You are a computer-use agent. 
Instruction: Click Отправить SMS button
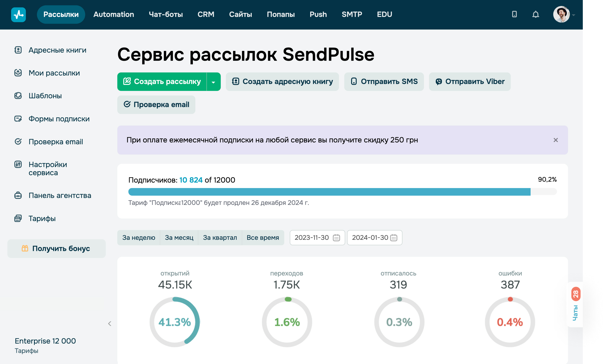(x=384, y=82)
